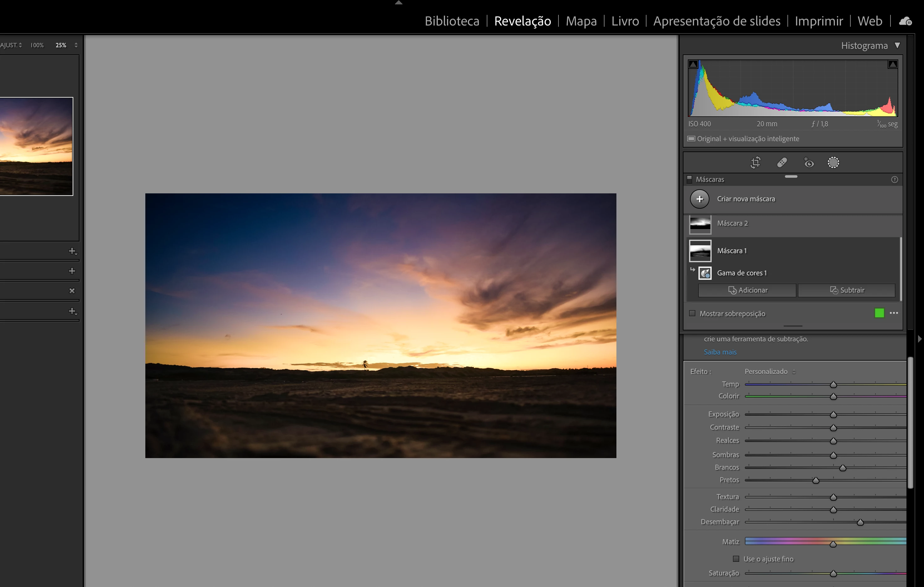The image size is (924, 587).
Task: Open the Máscaras help question icon
Action: point(895,179)
